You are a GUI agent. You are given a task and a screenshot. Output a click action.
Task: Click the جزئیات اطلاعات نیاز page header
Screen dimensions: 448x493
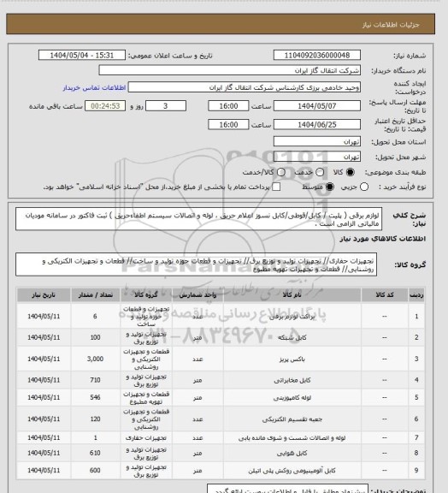tap(391, 25)
